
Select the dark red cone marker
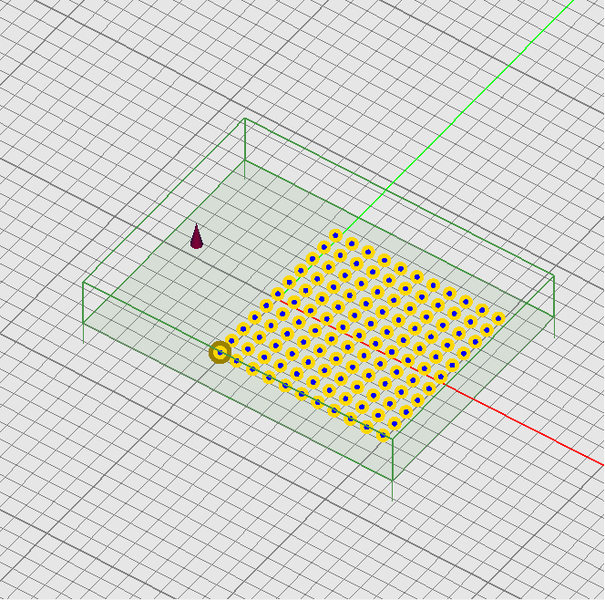click(197, 237)
